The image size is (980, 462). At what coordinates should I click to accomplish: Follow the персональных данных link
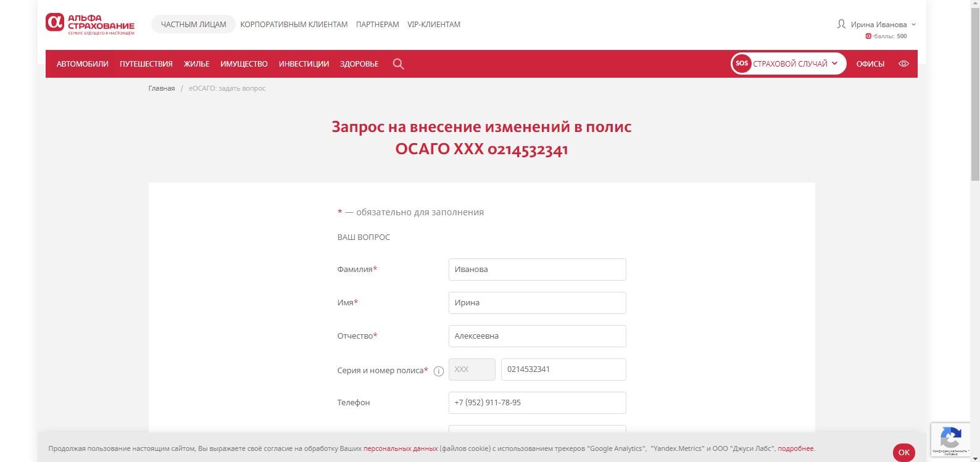(401, 448)
